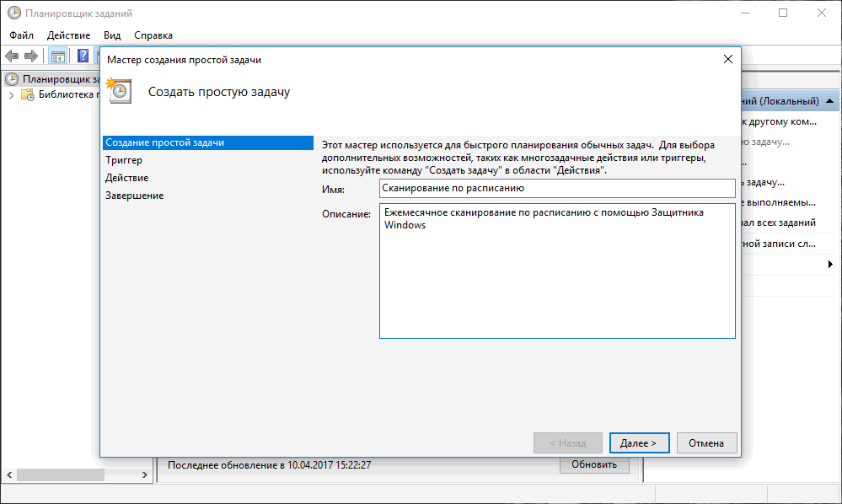Close the task creation wizard dialog
The width and height of the screenshot is (842, 504).
(x=727, y=59)
